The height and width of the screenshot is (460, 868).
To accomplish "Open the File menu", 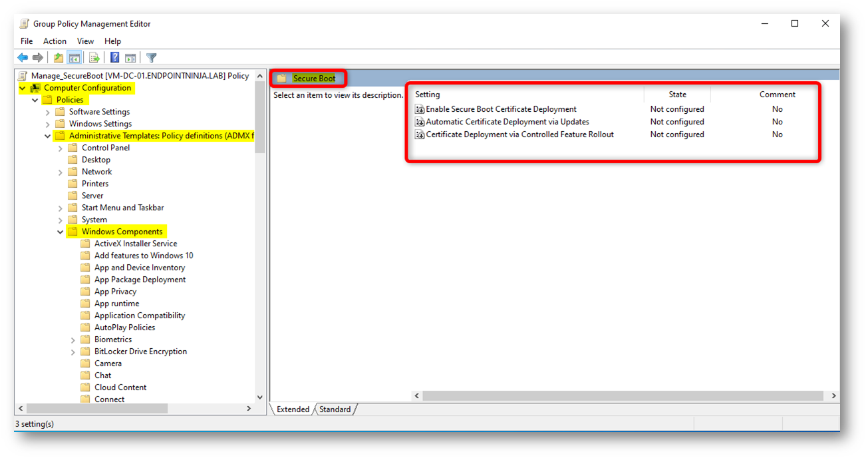I will 27,41.
